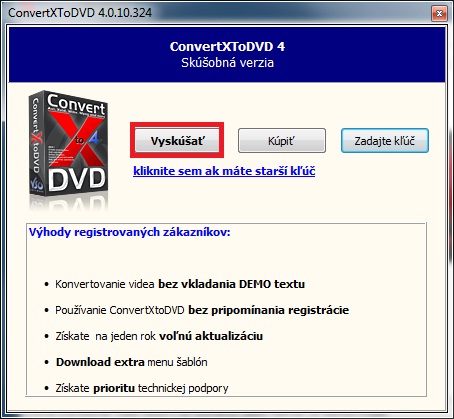The height and width of the screenshot is (419, 454).
Task: Open the Kúpiť purchase button
Action: click(282, 141)
